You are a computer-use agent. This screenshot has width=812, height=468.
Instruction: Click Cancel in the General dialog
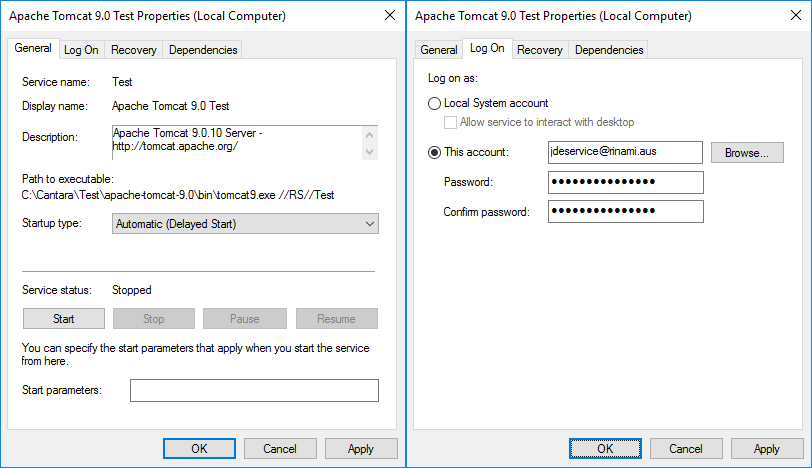coord(280,449)
